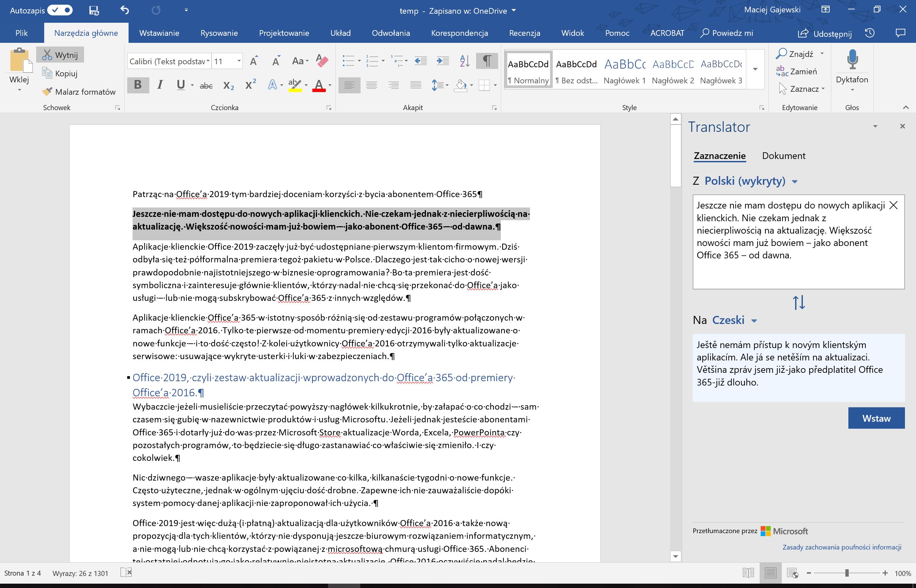
Task: Apply red font color
Action: pyautogui.click(x=319, y=85)
